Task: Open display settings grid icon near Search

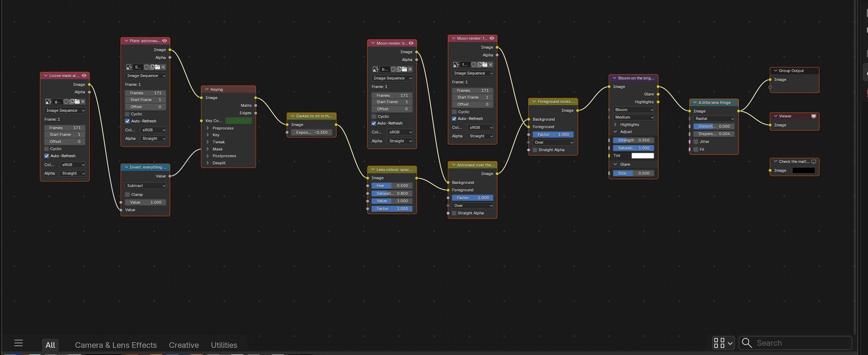Action: click(x=723, y=343)
